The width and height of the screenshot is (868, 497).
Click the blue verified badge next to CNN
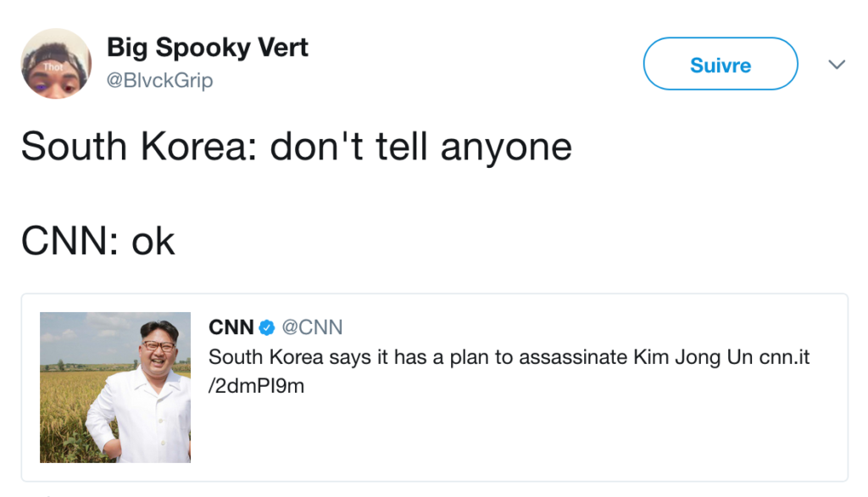pyautogui.click(x=267, y=327)
